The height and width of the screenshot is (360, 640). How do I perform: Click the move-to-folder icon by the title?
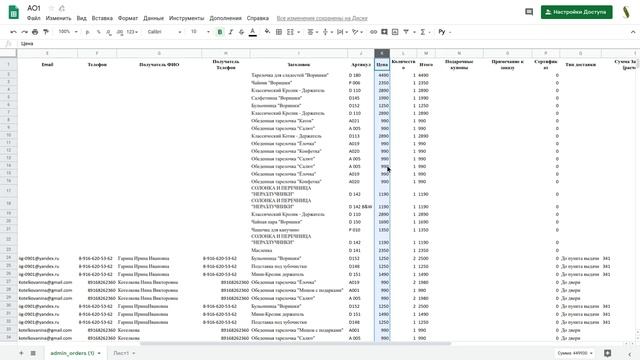point(62,8)
